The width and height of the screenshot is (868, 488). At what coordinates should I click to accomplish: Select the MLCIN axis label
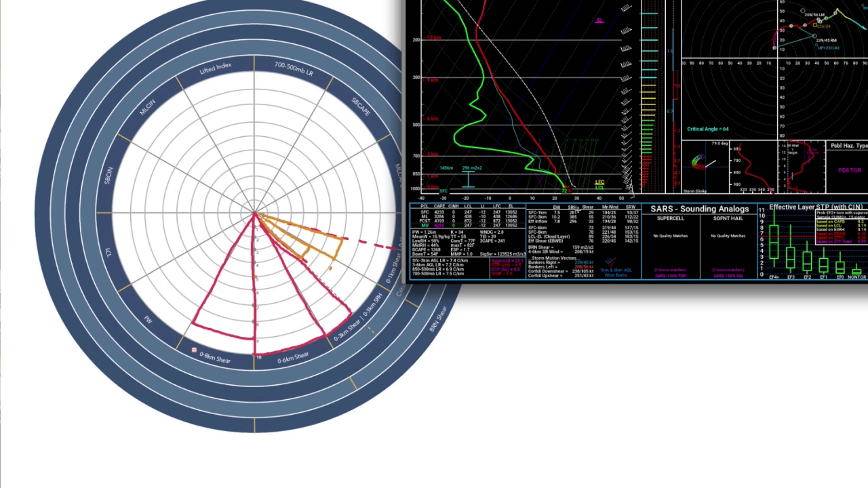click(x=147, y=108)
